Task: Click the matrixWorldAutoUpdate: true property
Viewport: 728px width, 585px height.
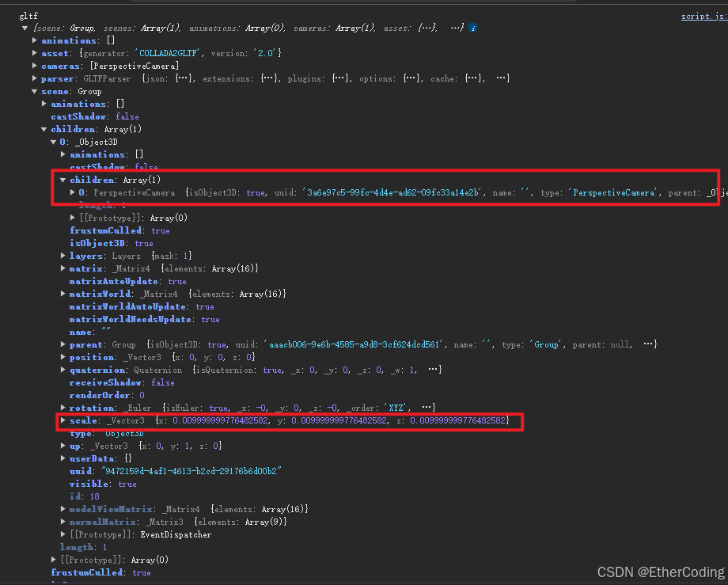Action: pos(142,306)
